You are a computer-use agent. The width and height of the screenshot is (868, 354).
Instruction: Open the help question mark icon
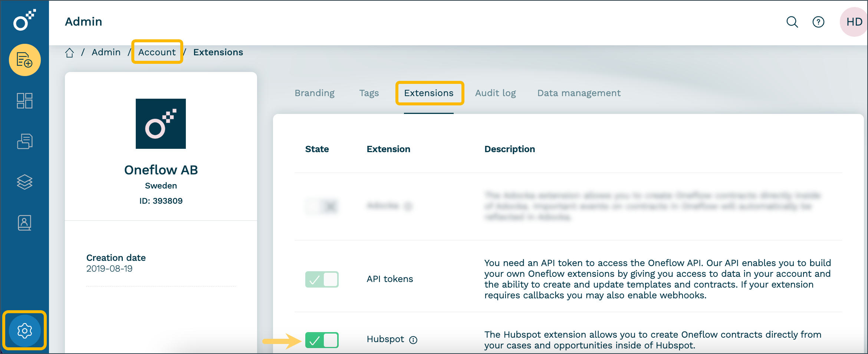[x=818, y=22]
